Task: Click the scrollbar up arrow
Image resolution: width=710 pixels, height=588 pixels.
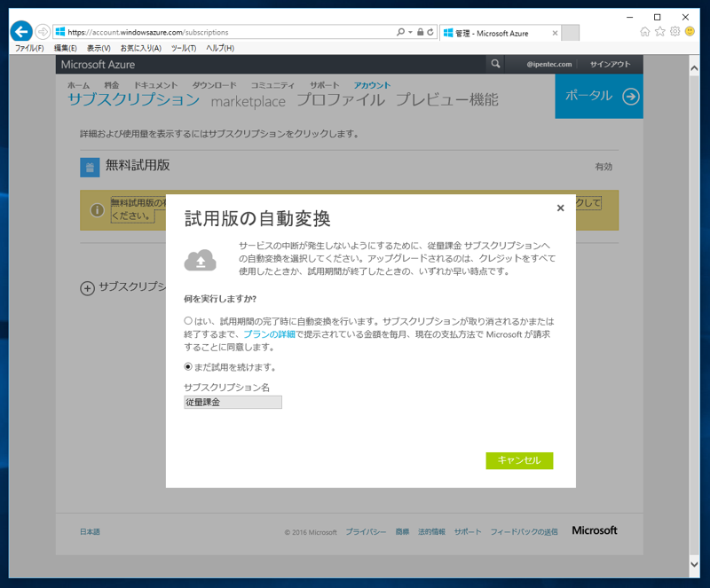Action: (694, 68)
